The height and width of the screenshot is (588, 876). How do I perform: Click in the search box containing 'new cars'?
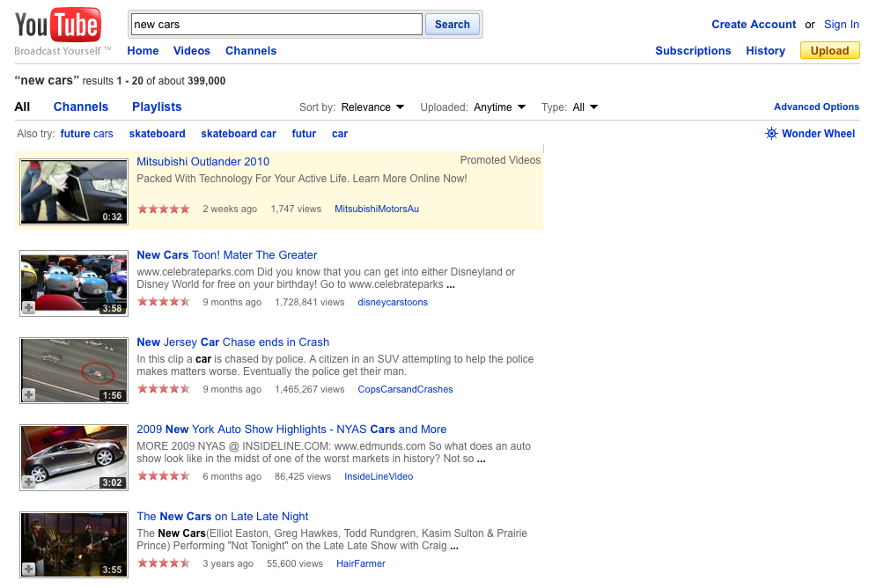click(276, 25)
